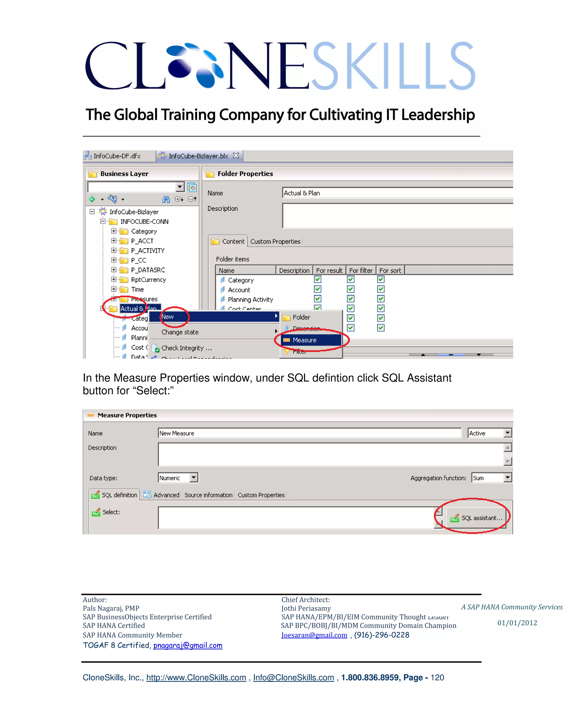
Task: Click the pnagaraj@gmail.com email link
Action: [188, 645]
